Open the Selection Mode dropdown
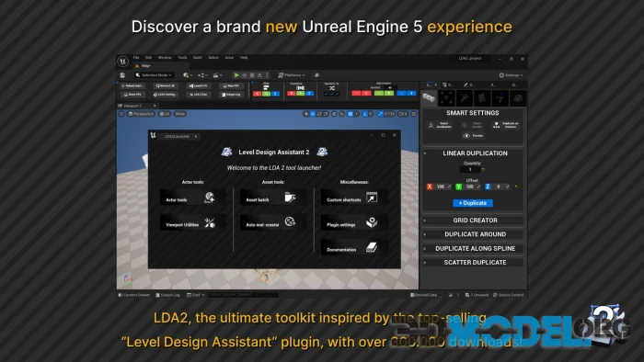 [x=154, y=75]
